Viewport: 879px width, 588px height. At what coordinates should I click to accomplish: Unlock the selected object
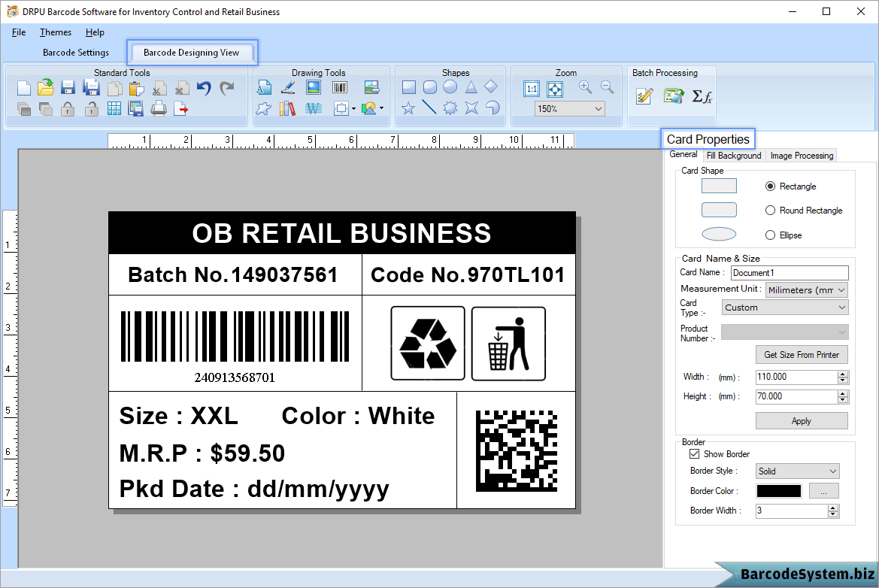[x=92, y=109]
